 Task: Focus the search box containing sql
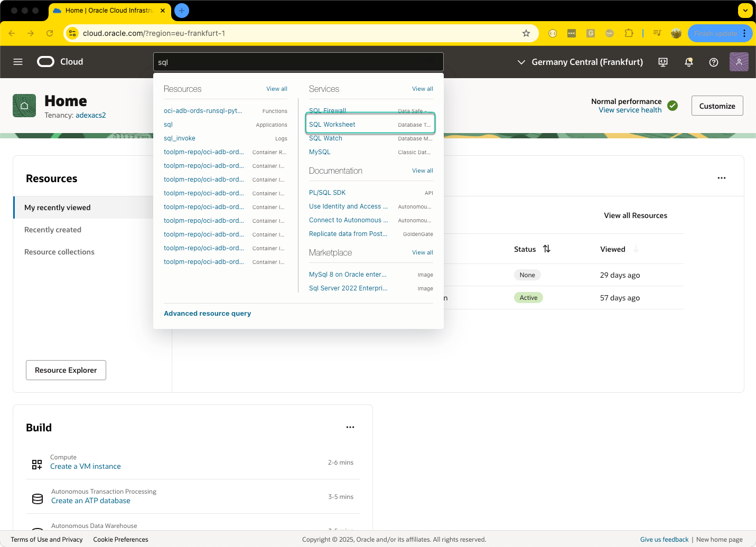pyautogui.click(x=298, y=62)
